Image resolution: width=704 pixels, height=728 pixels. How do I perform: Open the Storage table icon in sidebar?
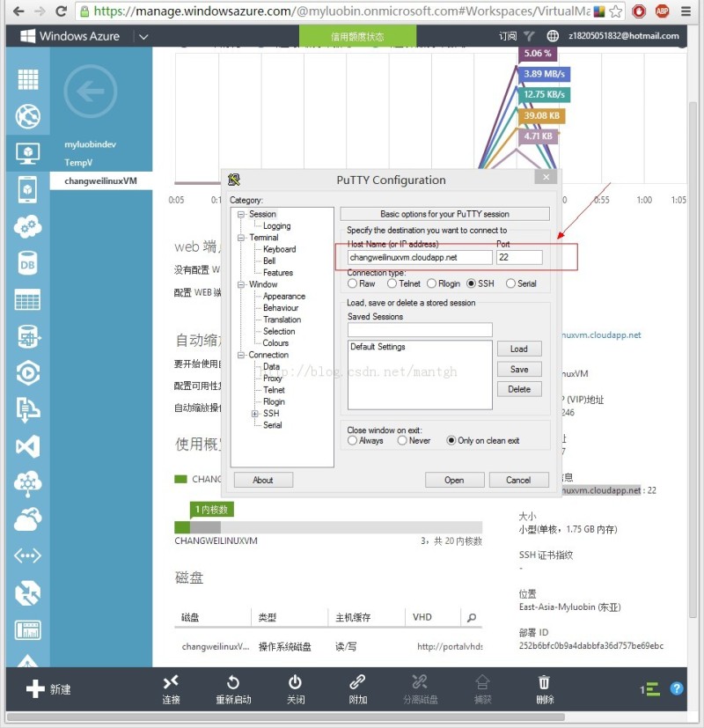28,300
